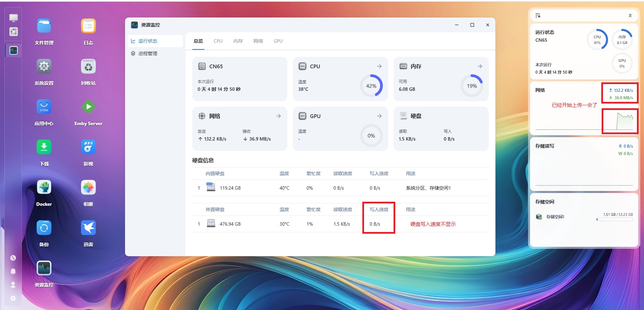This screenshot has height=310, width=644.
Task: Click the 存储空间1 usage bar in the widget
Action: click(x=614, y=219)
